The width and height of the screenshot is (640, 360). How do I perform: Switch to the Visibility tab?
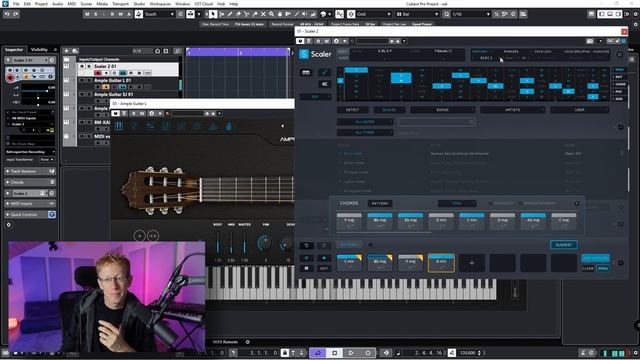tap(39, 50)
